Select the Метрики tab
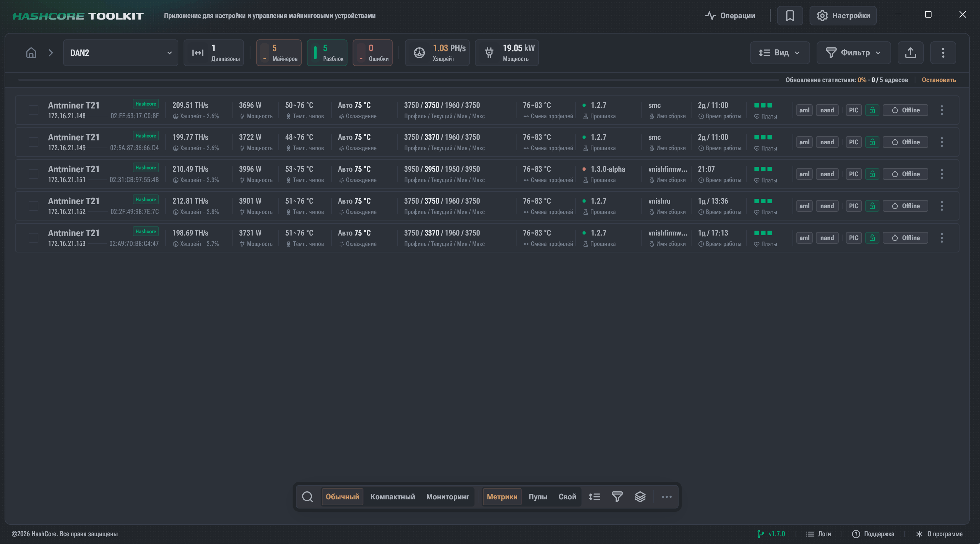 click(502, 497)
